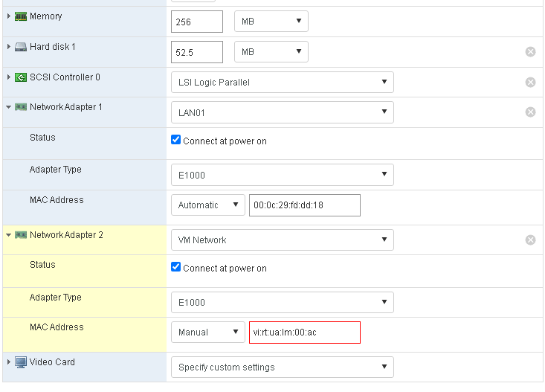Viewport: 545px width, 392px height.
Task: Click the Memory label
Action: (x=46, y=16)
